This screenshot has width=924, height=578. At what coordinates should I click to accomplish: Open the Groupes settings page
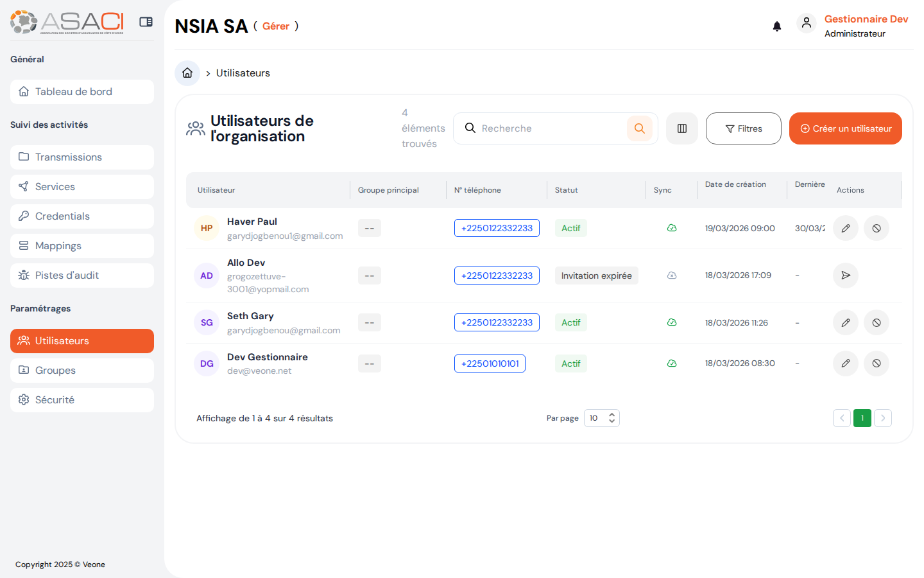[82, 371]
